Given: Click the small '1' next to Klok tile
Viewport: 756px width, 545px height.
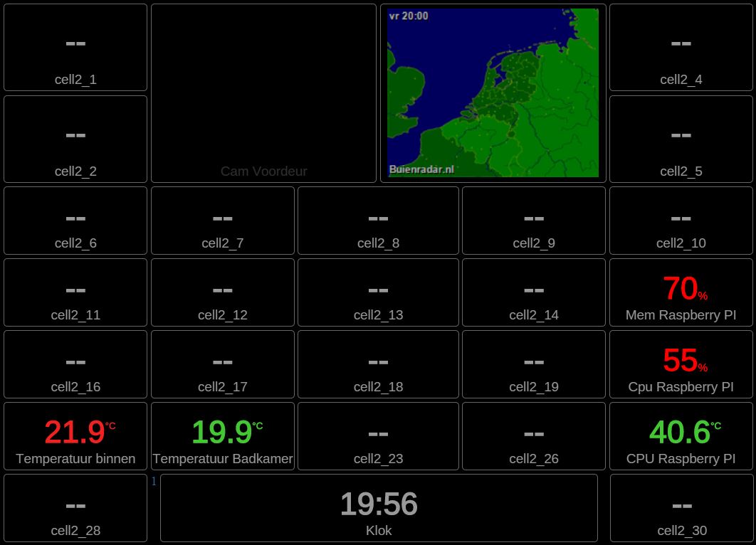Looking at the screenshot, I should tap(154, 481).
